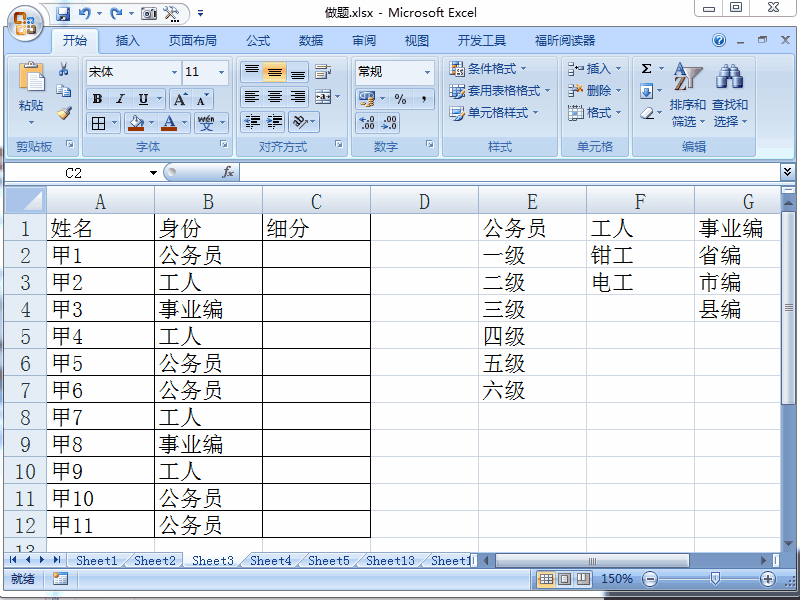The height and width of the screenshot is (600, 800).
Task: Activate the Format Painter brush
Action: (x=64, y=113)
